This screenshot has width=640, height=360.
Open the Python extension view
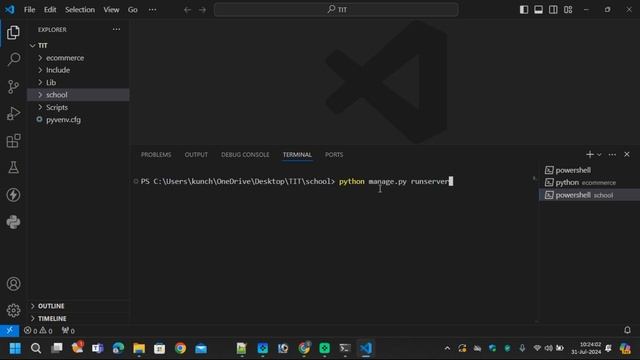[x=13, y=222]
